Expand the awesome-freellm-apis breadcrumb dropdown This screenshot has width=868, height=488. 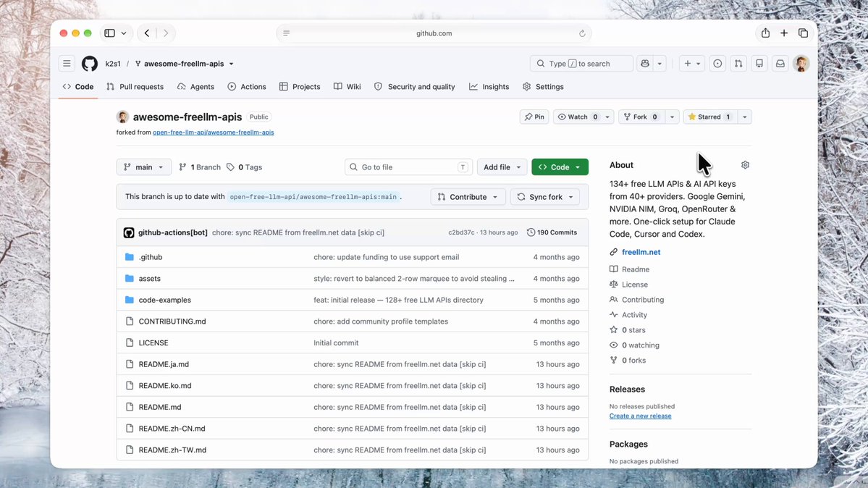[x=232, y=64]
